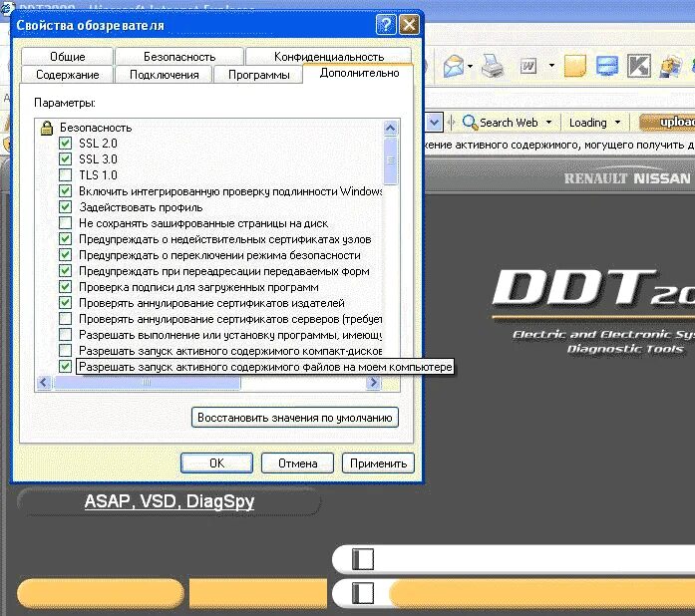The height and width of the screenshot is (616, 695).
Task: Click the scroll up arrow of Параметры list
Action: coord(390,129)
